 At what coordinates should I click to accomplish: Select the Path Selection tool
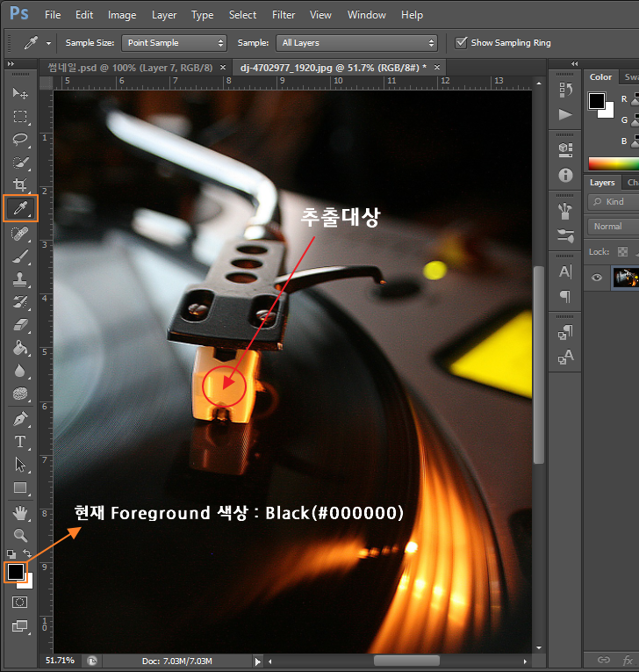(19, 465)
